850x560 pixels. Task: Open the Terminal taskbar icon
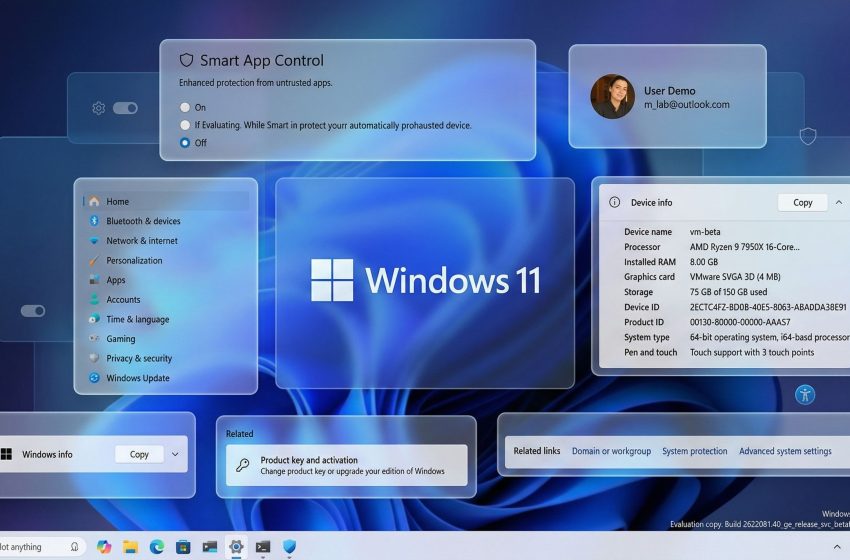tap(263, 546)
